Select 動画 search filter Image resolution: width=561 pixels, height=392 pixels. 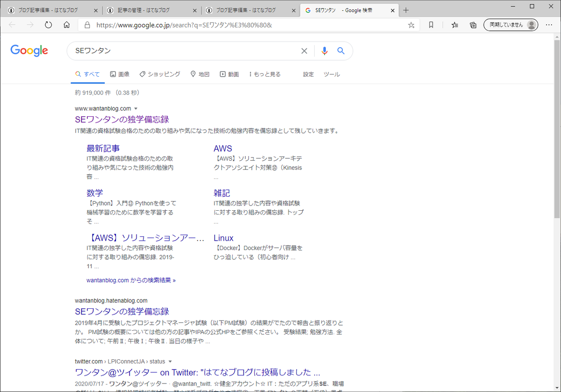pyautogui.click(x=230, y=74)
